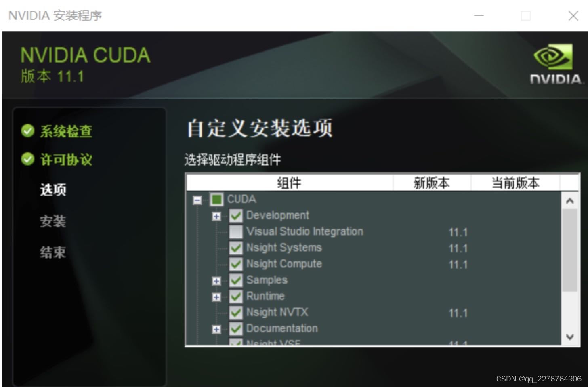This screenshot has width=588, height=387.
Task: Uncheck the Runtime checkbox
Action: coord(236,296)
